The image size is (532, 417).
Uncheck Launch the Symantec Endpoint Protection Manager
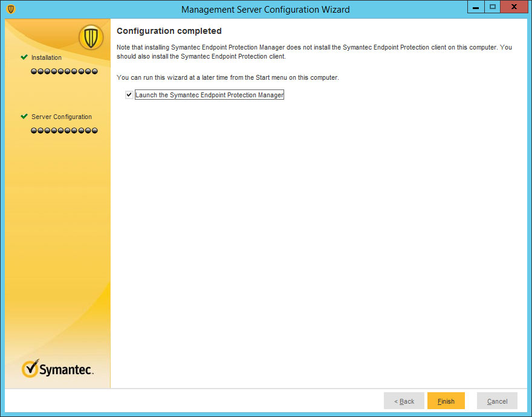(x=129, y=95)
